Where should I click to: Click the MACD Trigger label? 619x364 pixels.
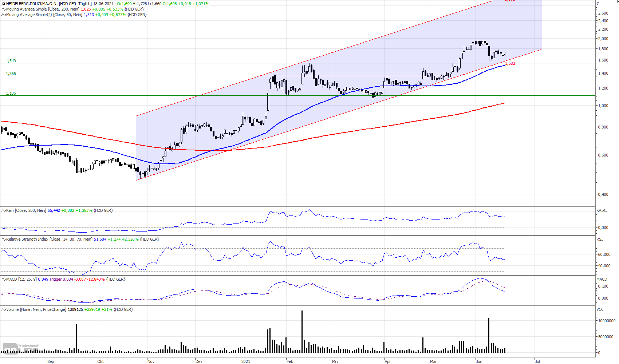tap(55, 279)
